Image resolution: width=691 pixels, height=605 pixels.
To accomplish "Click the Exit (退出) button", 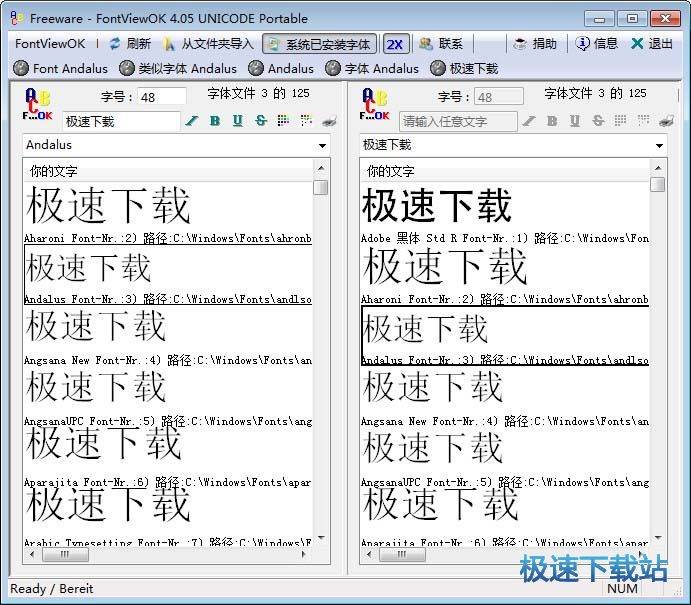I will point(651,44).
